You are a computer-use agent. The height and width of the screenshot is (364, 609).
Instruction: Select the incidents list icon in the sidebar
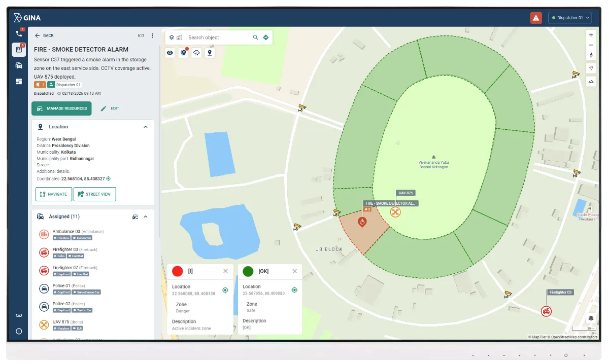click(x=19, y=50)
